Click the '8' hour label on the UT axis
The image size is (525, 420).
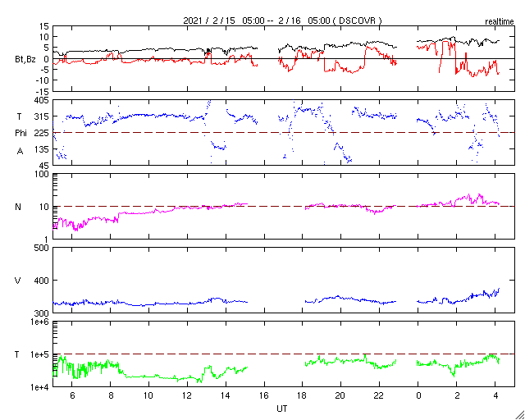[x=111, y=395]
